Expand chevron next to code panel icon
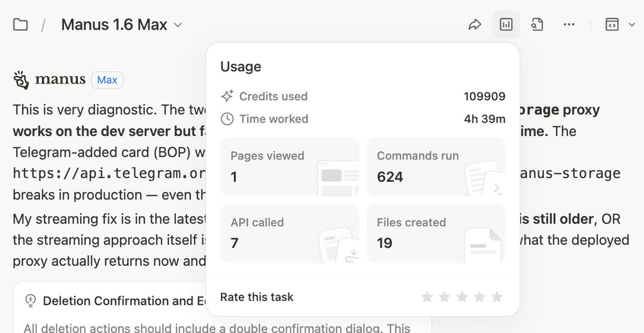This screenshot has width=644, height=333. click(632, 25)
